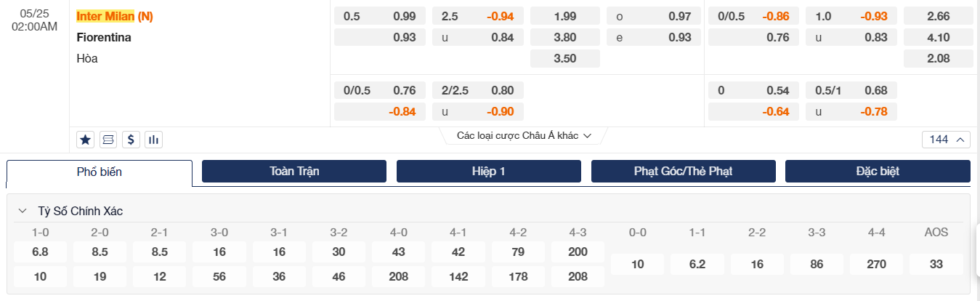Click the Inter Milan team name
Image resolution: width=980 pixels, height=301 pixels.
105,16
